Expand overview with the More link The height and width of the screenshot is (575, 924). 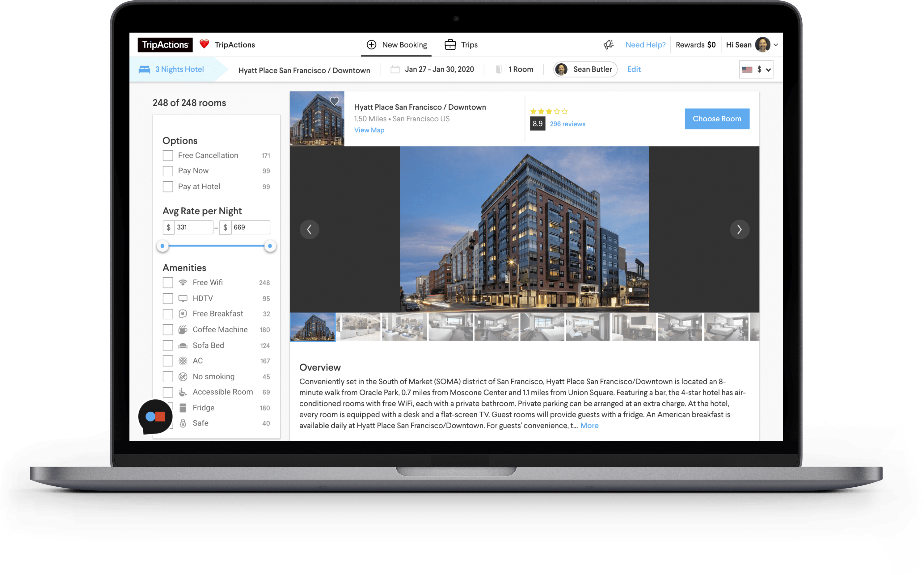[590, 426]
